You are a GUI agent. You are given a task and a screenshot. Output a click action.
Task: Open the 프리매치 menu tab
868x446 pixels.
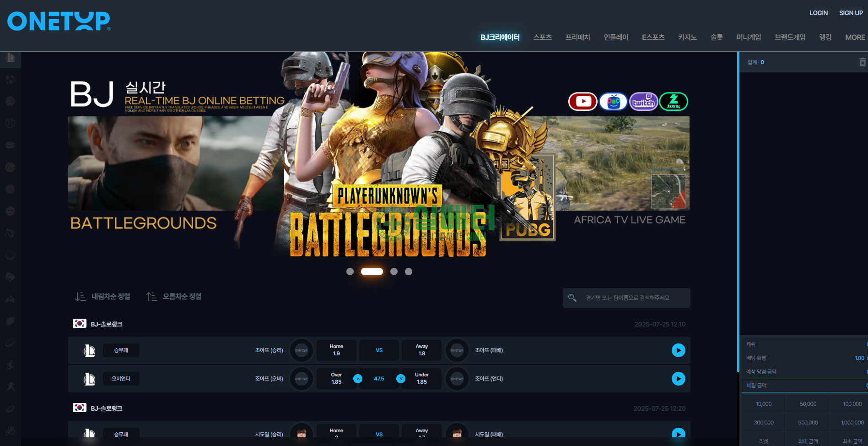[577, 37]
